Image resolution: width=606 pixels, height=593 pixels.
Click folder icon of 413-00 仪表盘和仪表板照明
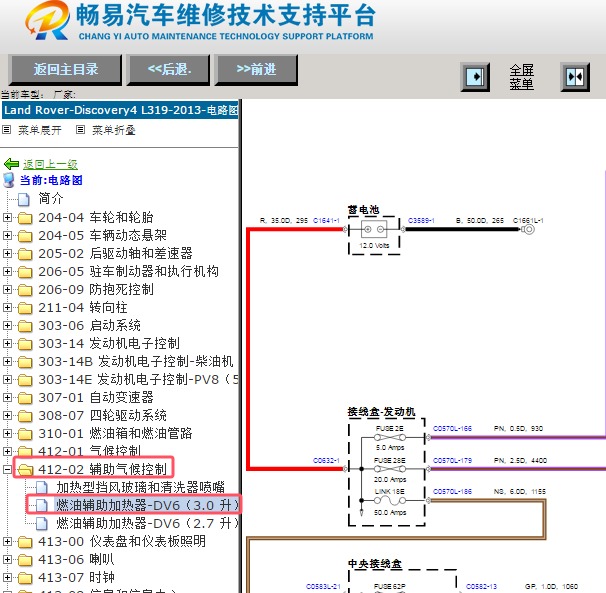tap(25, 542)
